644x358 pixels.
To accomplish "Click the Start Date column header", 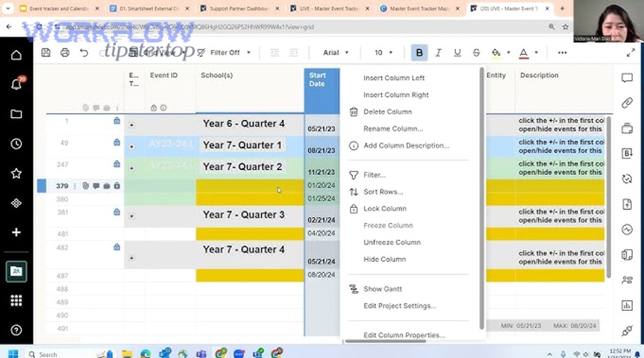I will [321, 91].
